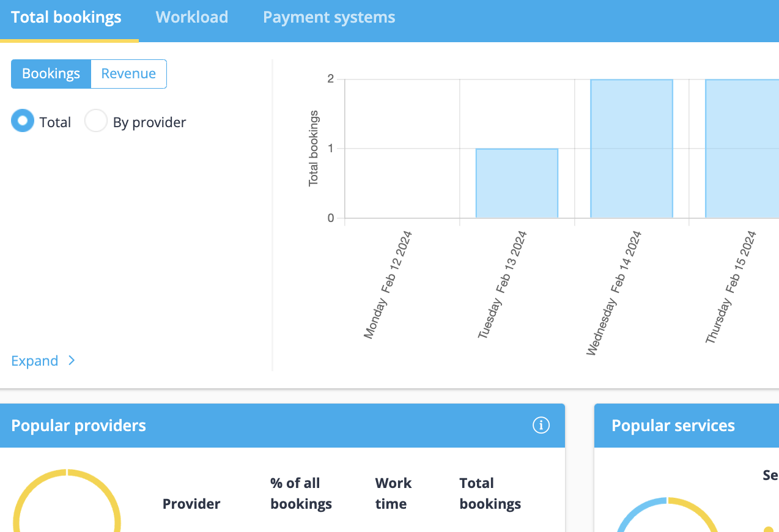Click the Thursday Feb 15 bar
Screen dimensions: 779x532
742,149
